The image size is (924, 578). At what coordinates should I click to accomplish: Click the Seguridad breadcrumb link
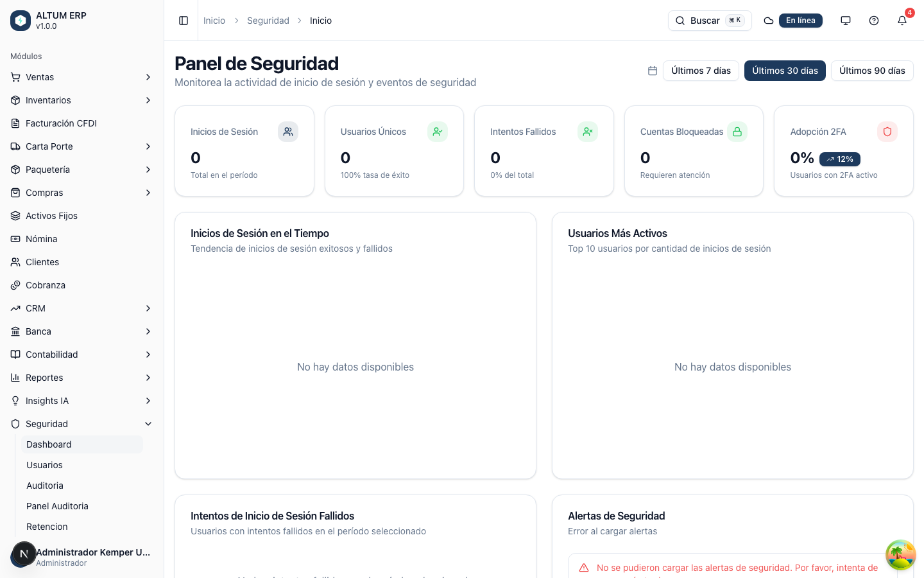[x=268, y=21]
